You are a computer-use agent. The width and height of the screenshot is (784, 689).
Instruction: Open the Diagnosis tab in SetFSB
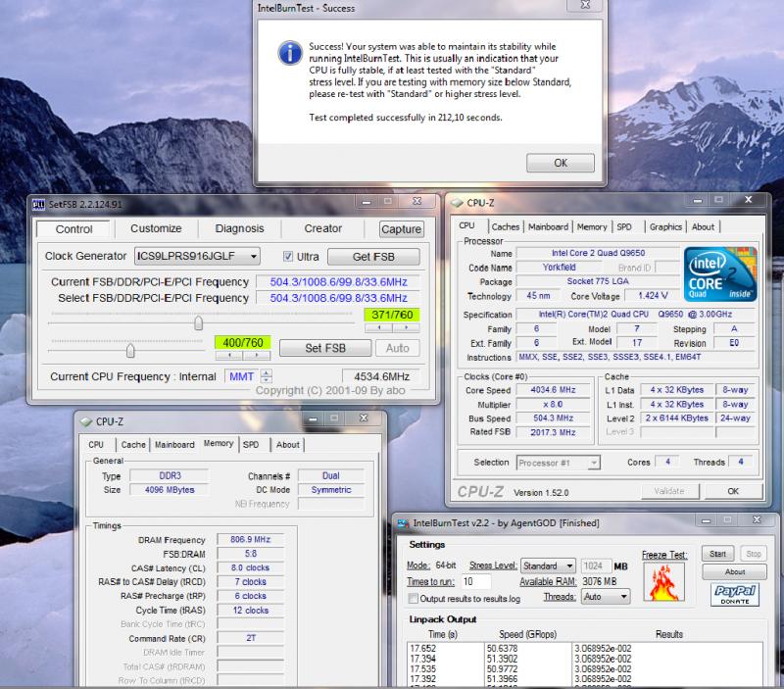coord(239,228)
